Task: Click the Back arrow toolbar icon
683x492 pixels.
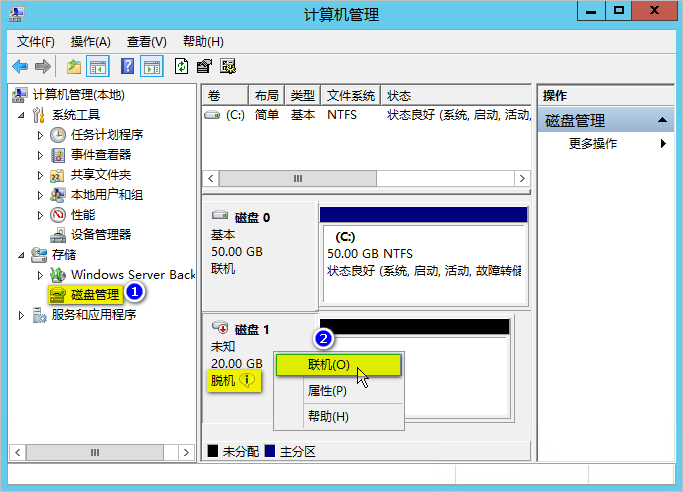Action: coord(20,67)
